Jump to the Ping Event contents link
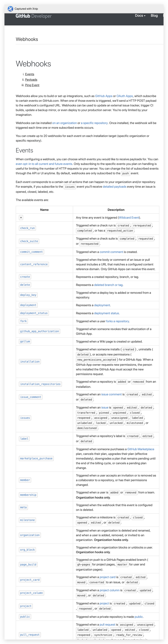 [32, 85]
